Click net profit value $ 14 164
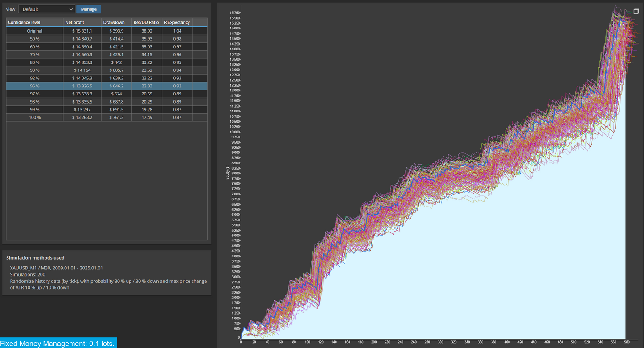Screen dimensions: 644x348 pos(82,70)
